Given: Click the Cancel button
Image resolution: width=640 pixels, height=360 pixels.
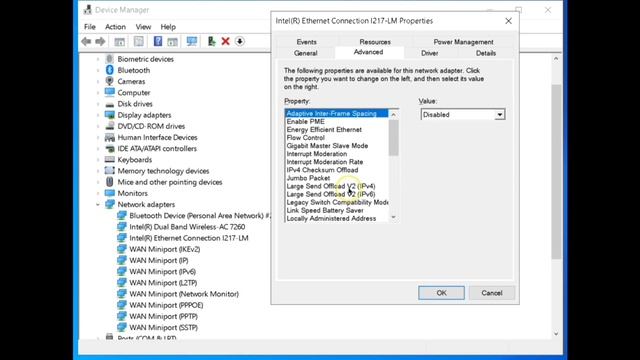Looking at the screenshot, I should click(x=491, y=293).
